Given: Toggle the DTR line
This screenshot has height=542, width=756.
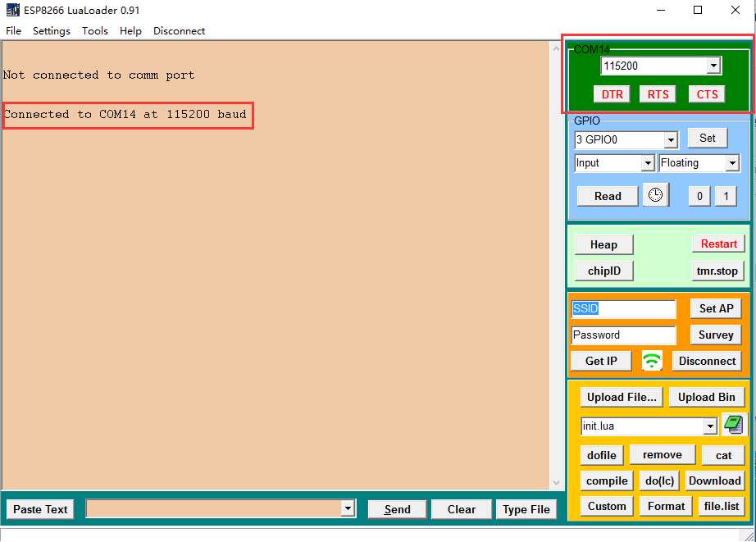Looking at the screenshot, I should [611, 93].
